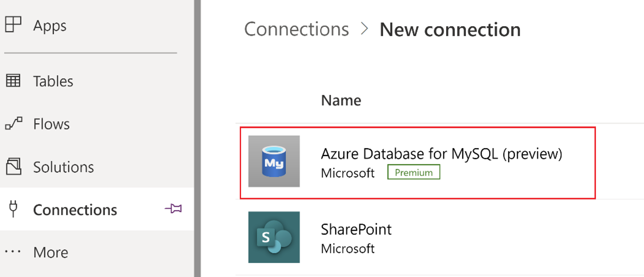Click the Flows icon in sidebar
644x277 pixels.
tap(13, 123)
